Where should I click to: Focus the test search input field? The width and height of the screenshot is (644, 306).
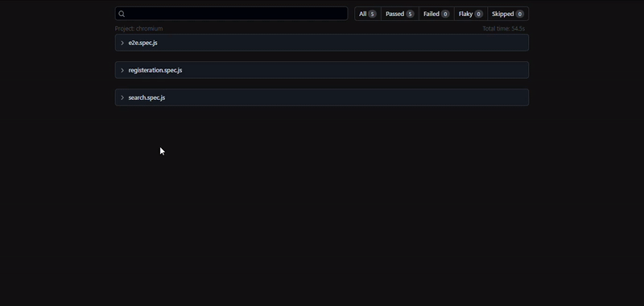[x=231, y=14]
